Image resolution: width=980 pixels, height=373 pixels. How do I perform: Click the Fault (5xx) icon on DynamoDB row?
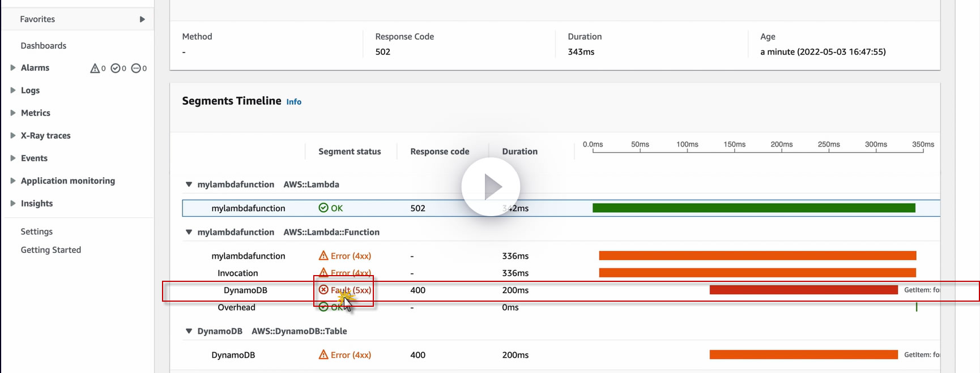pyautogui.click(x=323, y=290)
